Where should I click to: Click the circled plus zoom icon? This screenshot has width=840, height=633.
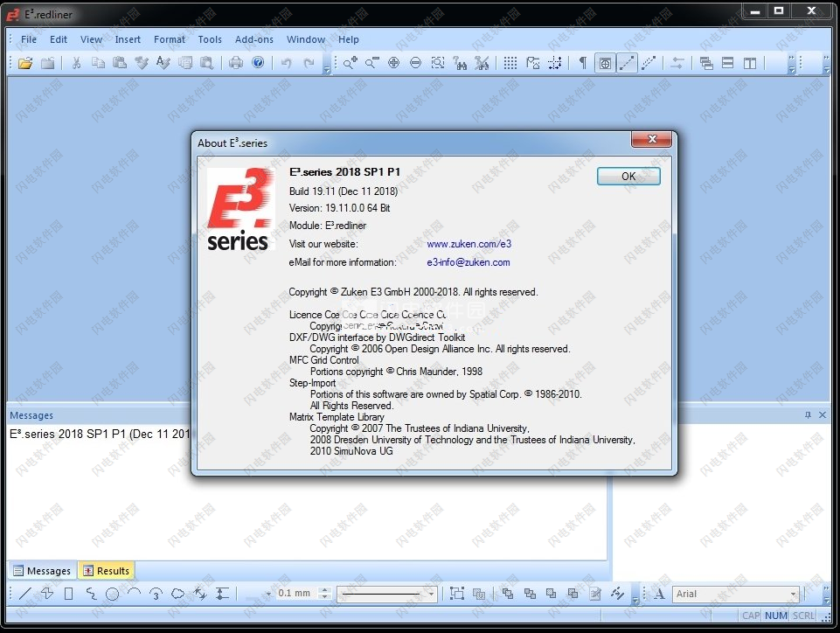pos(393,63)
